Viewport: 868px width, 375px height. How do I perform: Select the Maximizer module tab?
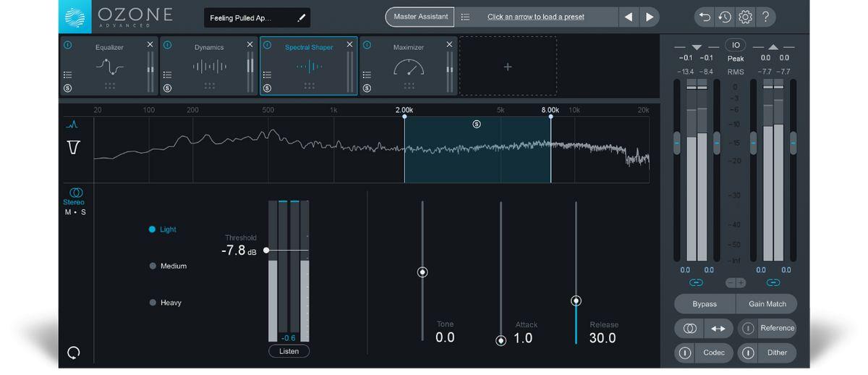click(409, 66)
